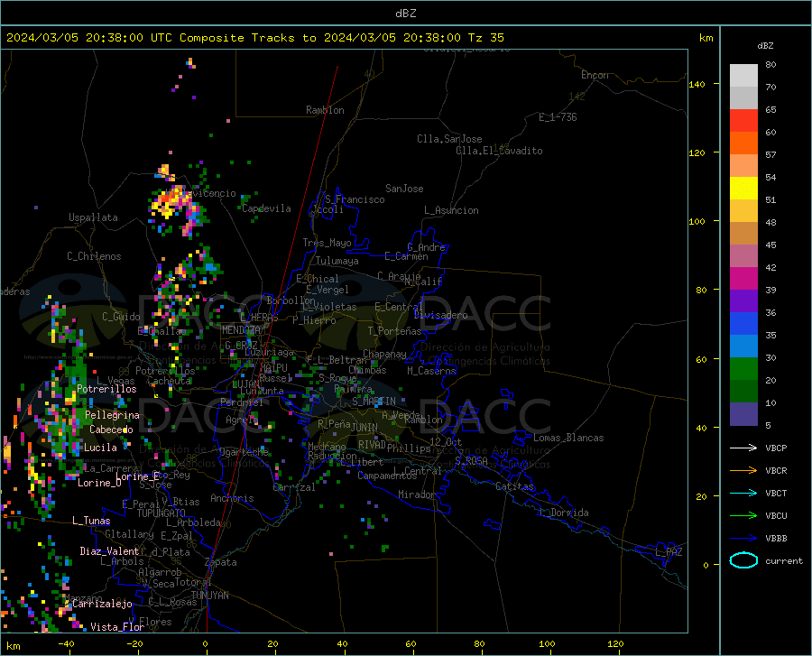This screenshot has width=812, height=656.
Task: Click the RIVAD label
Action: tap(372, 445)
